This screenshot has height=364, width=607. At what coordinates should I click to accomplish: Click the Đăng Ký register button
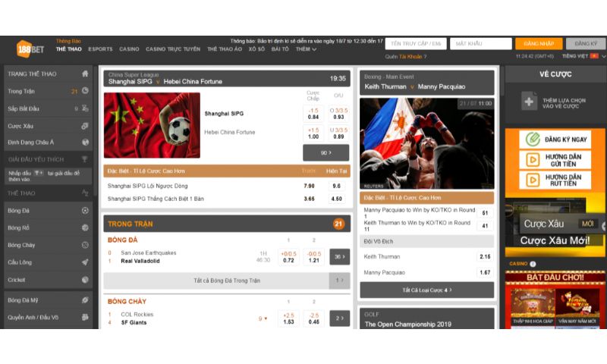click(x=585, y=44)
